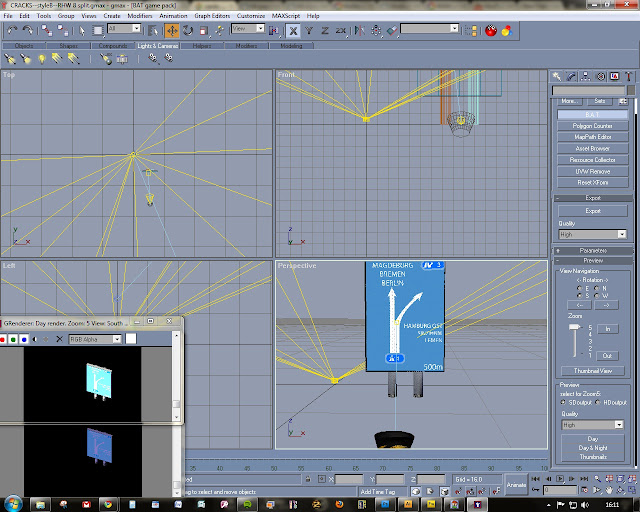The image size is (640, 512).
Task: Restrict transforms to the Z axis
Action: click(325, 31)
